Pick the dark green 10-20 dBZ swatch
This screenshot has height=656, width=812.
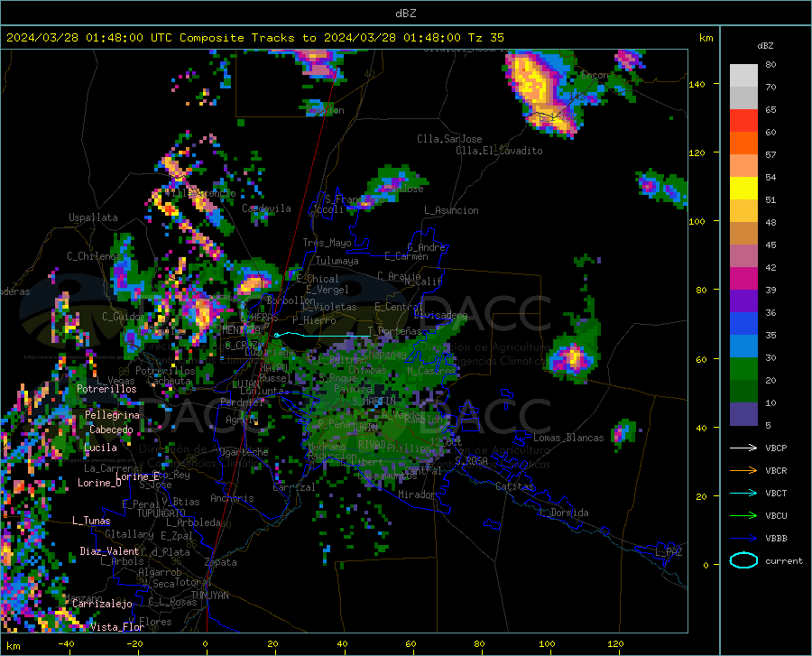(743, 392)
